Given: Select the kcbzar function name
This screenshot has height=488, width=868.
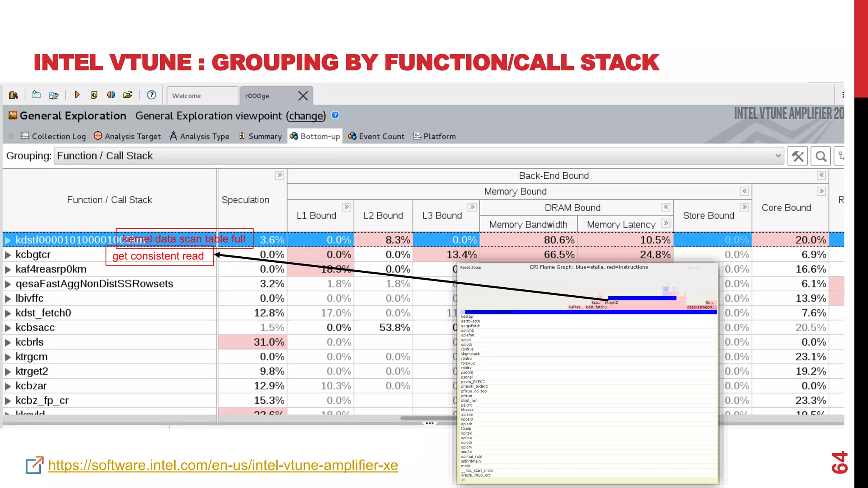Looking at the screenshot, I should [31, 386].
